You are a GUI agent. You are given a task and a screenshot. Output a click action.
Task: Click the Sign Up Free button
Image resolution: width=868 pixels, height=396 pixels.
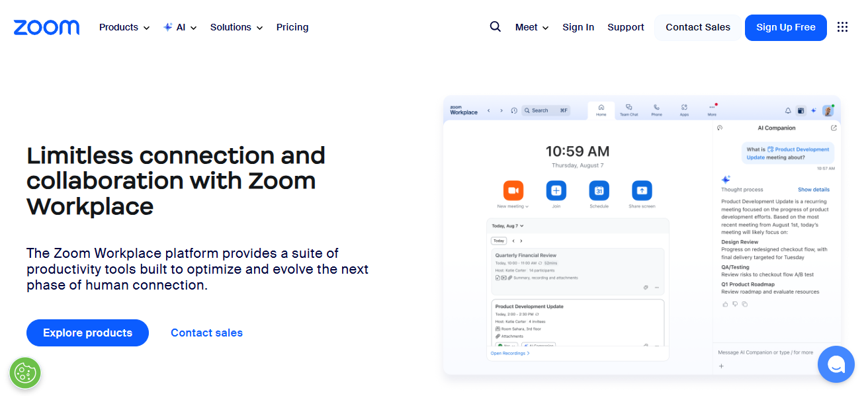tap(786, 28)
